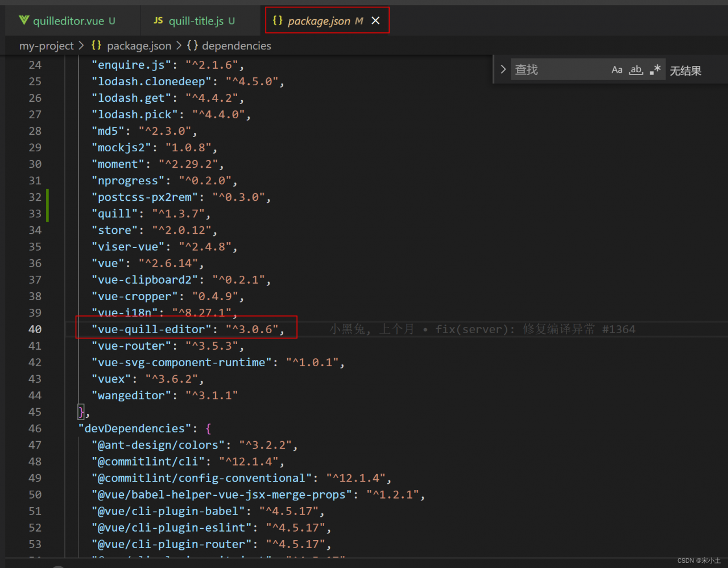Click the "@vue/cli-plugin-router" key
The width and height of the screenshot is (728, 568).
(x=171, y=544)
